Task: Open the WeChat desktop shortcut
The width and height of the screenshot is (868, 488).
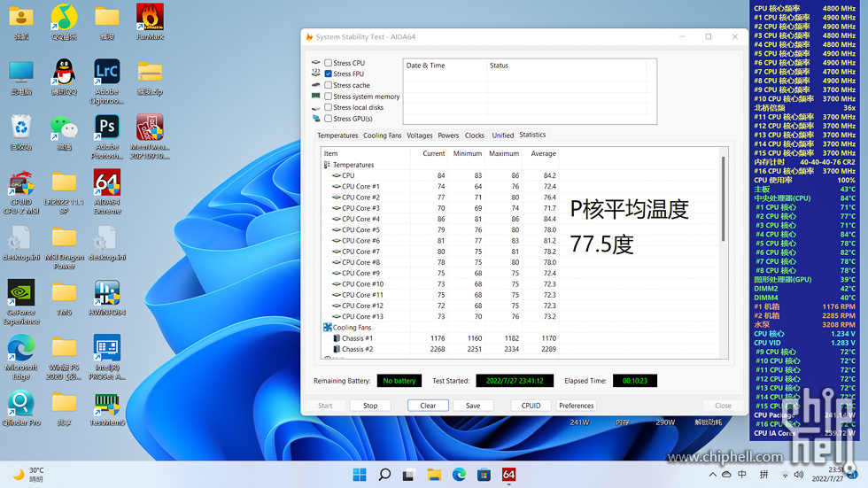Action: [x=64, y=132]
